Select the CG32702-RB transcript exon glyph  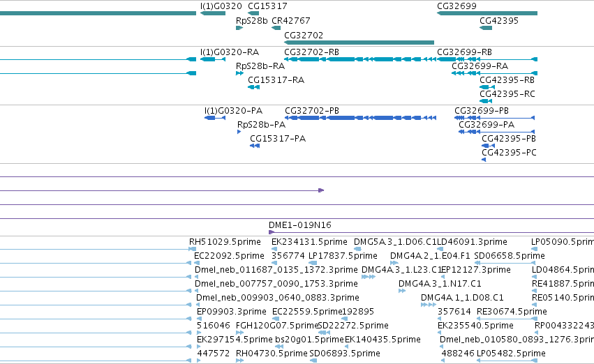(x=360, y=59)
